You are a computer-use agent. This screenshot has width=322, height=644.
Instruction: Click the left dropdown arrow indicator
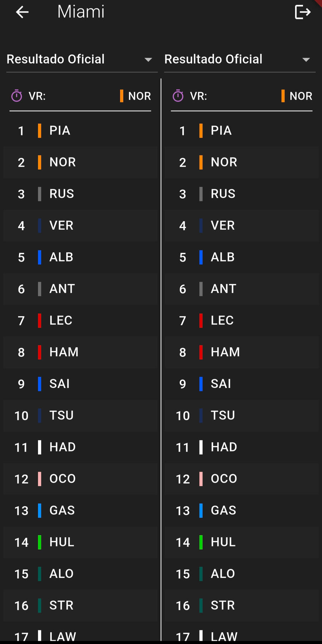148,60
